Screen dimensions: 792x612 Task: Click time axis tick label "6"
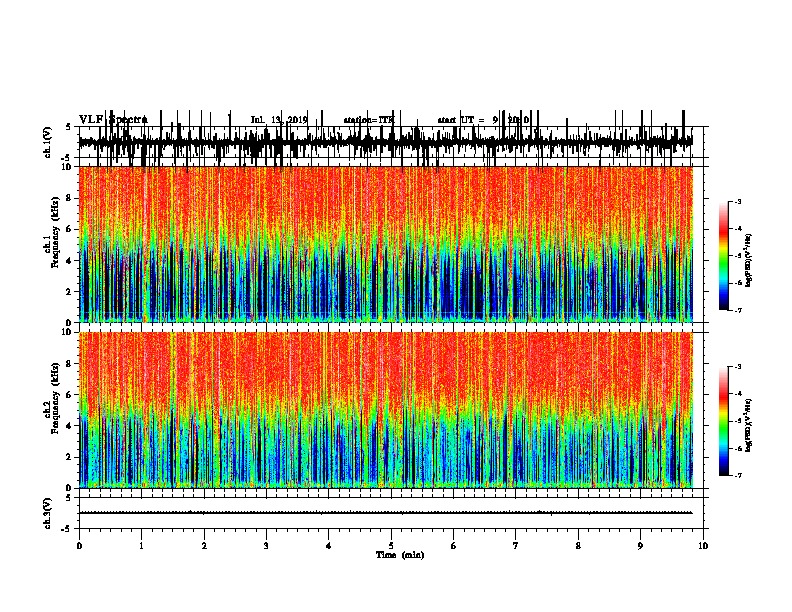coord(454,546)
